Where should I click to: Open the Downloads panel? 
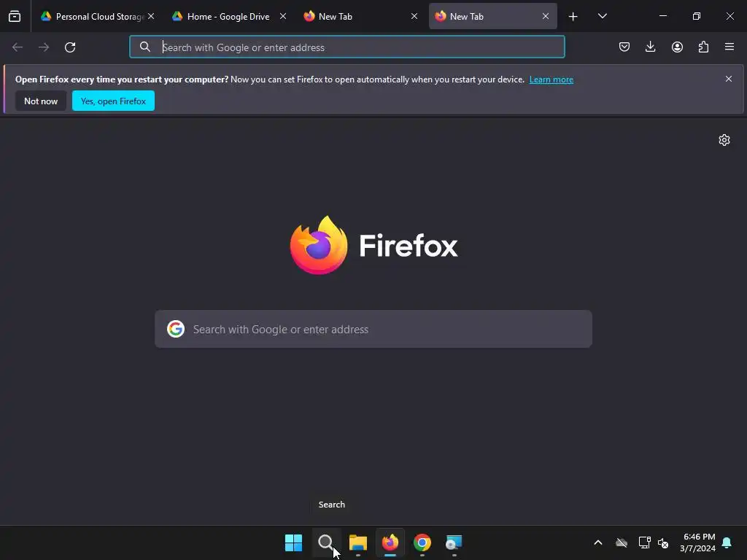point(650,47)
